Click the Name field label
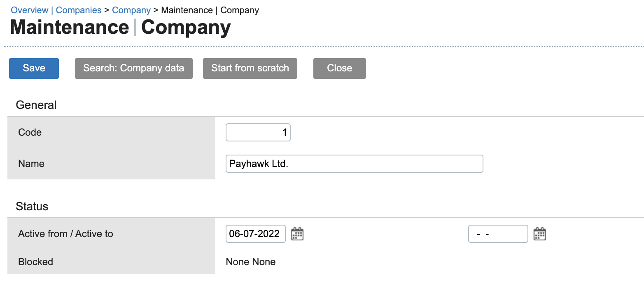644x287 pixels. click(31, 164)
